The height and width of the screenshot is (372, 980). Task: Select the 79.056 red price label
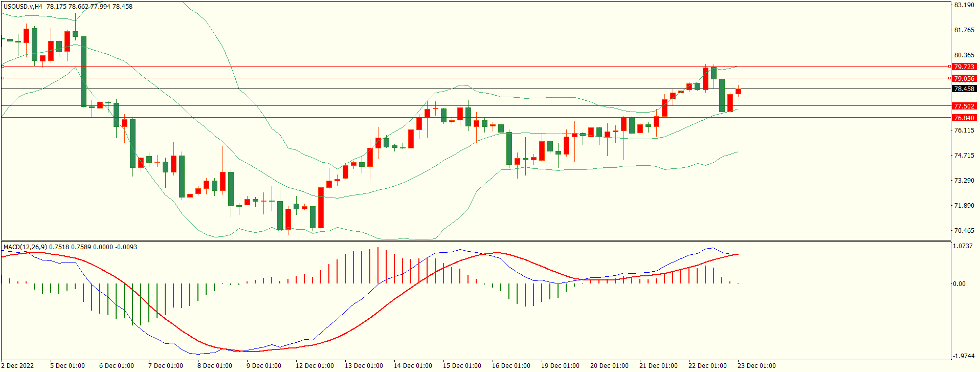964,79
